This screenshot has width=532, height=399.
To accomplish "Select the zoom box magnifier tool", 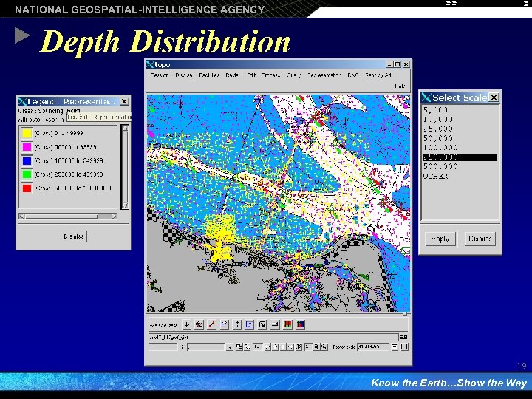I will pos(262,324).
